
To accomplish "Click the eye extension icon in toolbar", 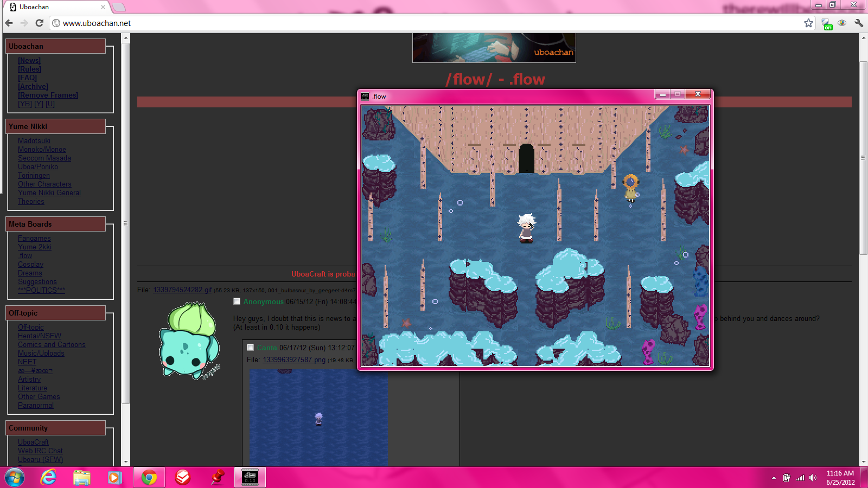I will coord(842,23).
